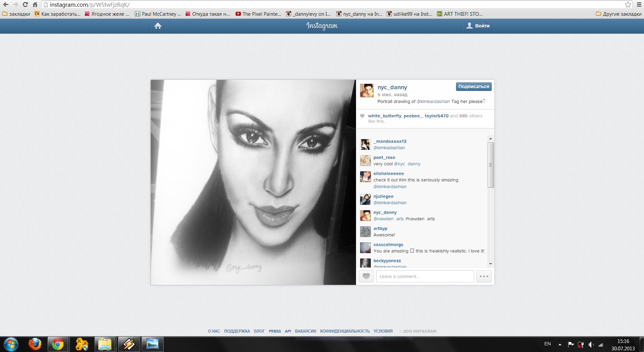
Task: Open the Chrome menu icon
Action: (639, 5)
